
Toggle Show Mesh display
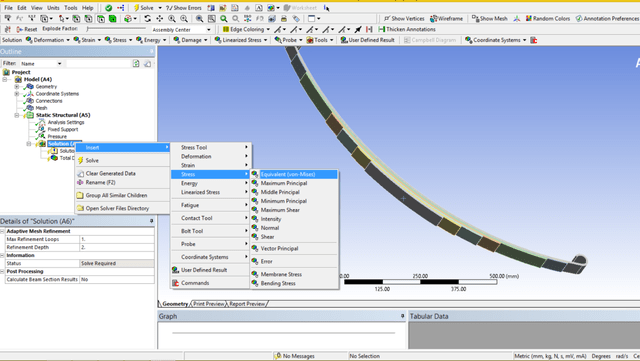coord(489,18)
